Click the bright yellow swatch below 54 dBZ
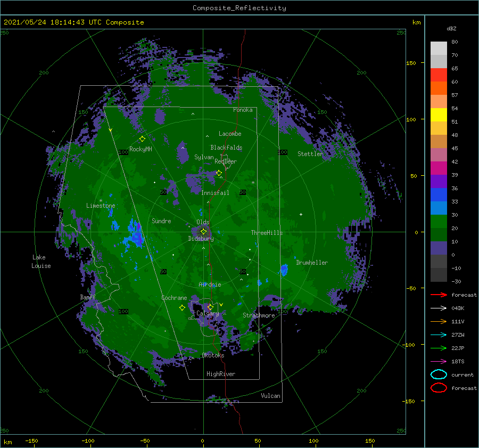Viewport: 479px width, 448px height. (x=439, y=115)
